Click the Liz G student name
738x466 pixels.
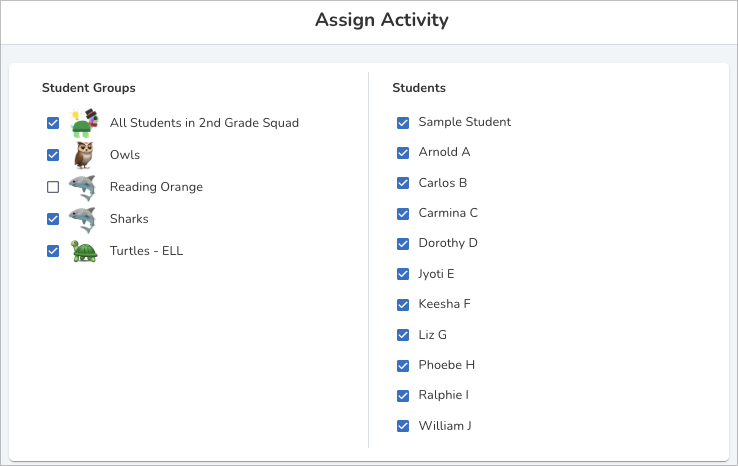pyautogui.click(x=432, y=334)
